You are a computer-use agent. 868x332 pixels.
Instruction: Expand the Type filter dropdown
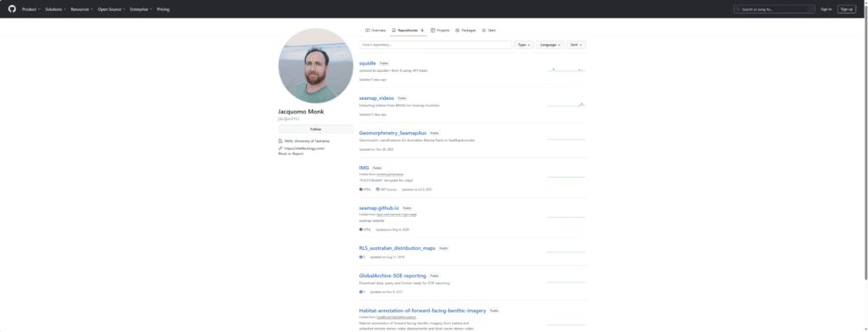tap(524, 45)
